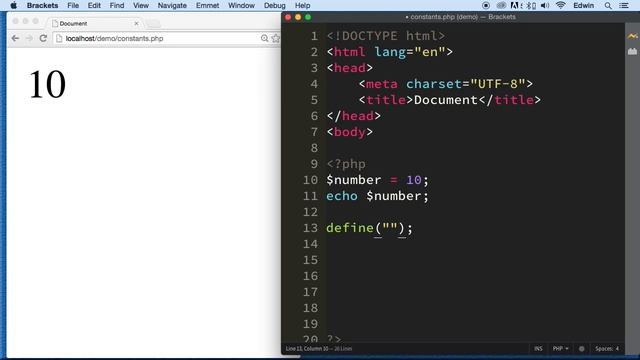Image resolution: width=640 pixels, height=360 pixels.
Task: Toggle INS insert/overwrite mode
Action: 538,349
